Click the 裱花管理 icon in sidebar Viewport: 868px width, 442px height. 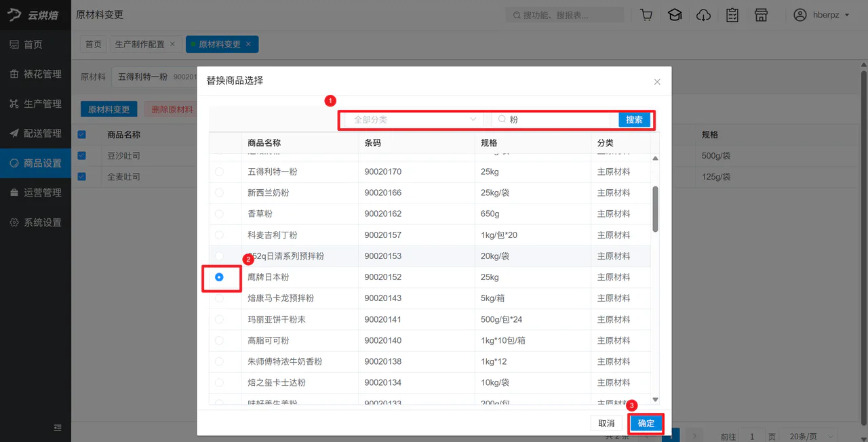(14, 74)
